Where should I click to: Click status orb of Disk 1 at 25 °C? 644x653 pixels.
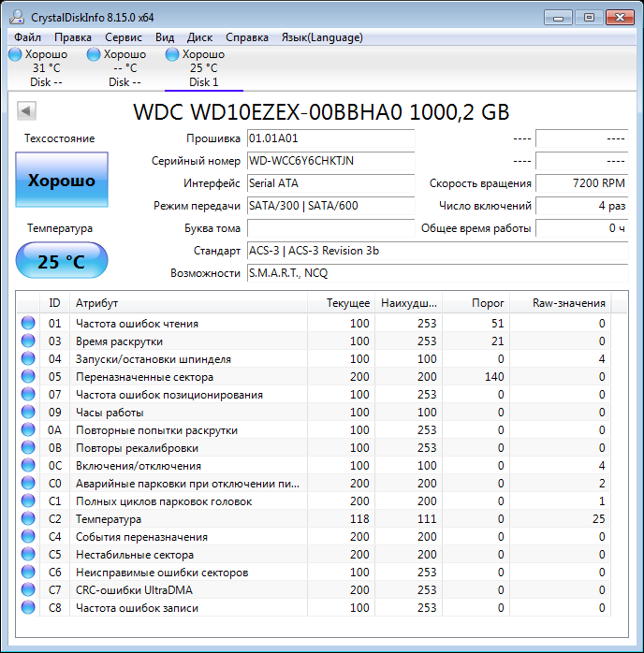pyautogui.click(x=172, y=54)
